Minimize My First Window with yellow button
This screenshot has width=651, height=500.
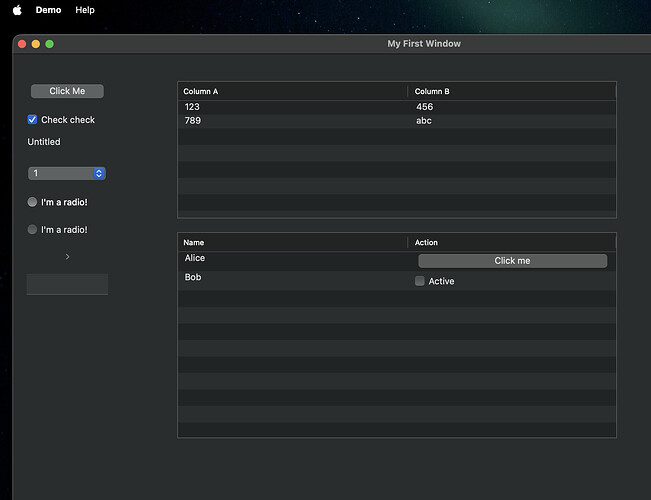pyautogui.click(x=36, y=44)
